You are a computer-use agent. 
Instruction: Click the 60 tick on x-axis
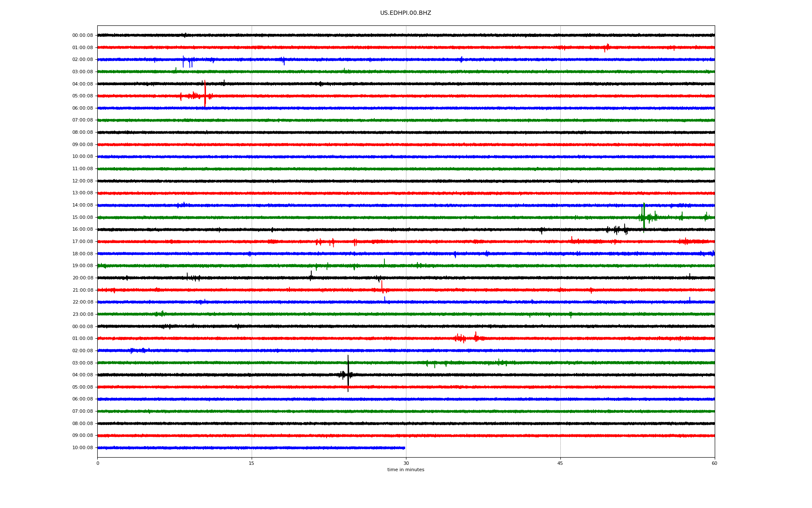[x=714, y=463]
